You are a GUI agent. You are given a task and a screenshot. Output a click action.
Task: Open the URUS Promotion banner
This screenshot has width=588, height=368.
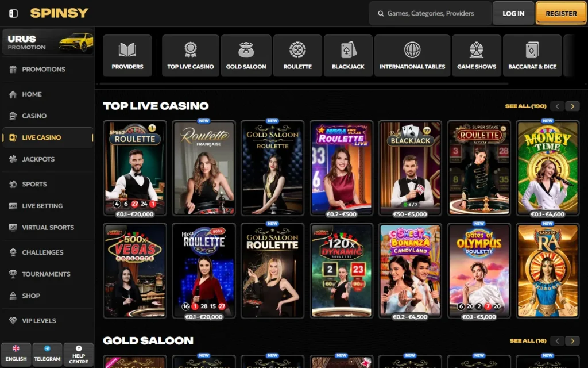coord(48,42)
